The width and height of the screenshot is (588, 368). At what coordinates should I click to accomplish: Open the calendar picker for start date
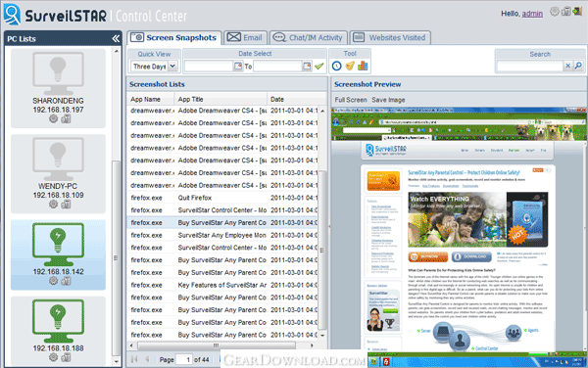pos(238,67)
